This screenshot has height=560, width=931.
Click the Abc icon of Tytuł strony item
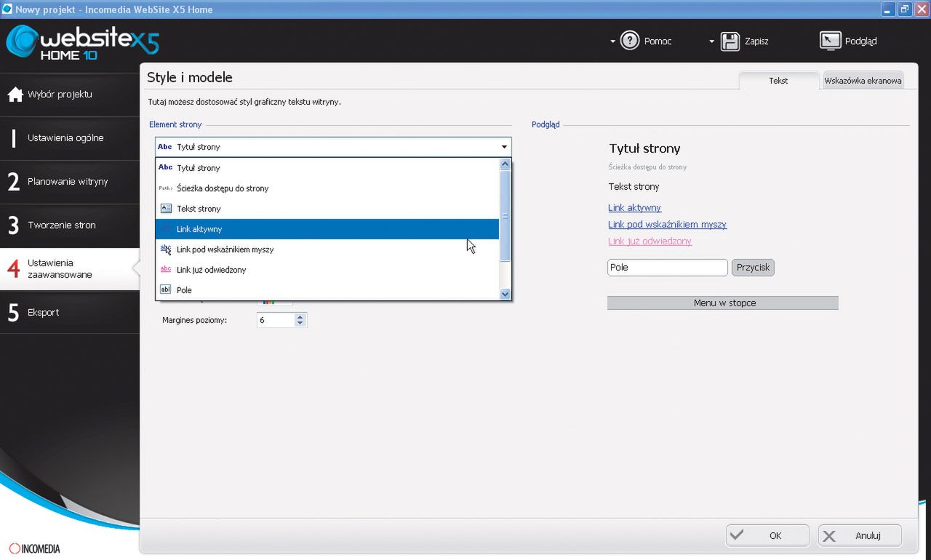click(x=165, y=167)
